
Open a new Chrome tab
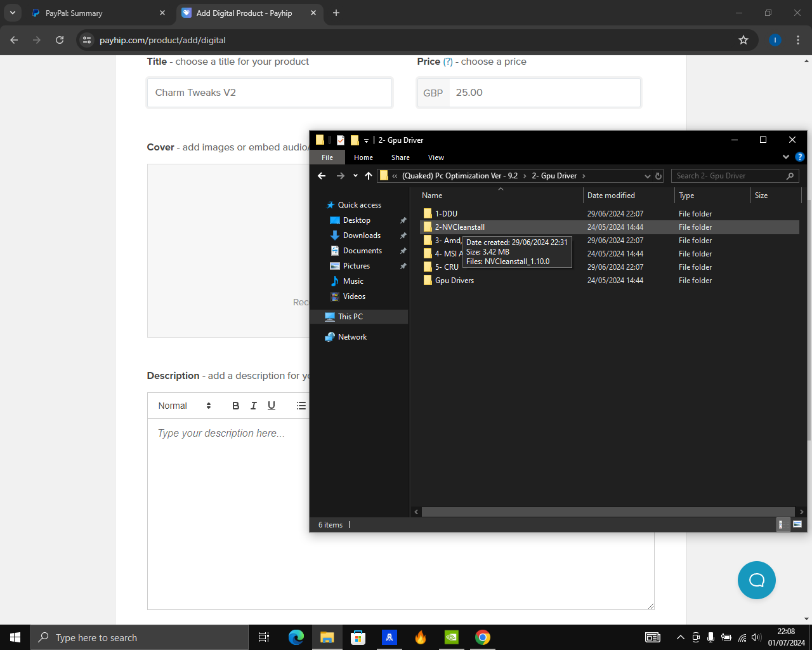(x=336, y=13)
